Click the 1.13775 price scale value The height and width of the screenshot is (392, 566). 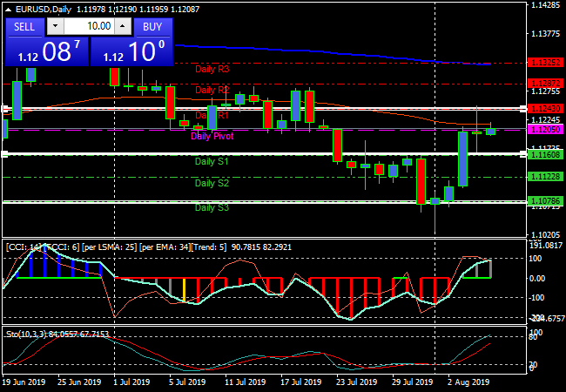tap(546, 34)
